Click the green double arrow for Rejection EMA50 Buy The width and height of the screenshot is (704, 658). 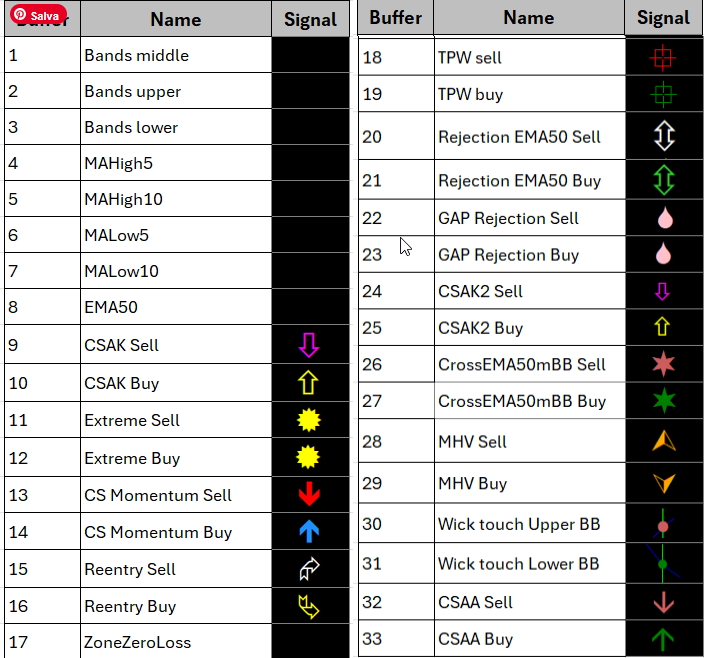[x=664, y=180]
